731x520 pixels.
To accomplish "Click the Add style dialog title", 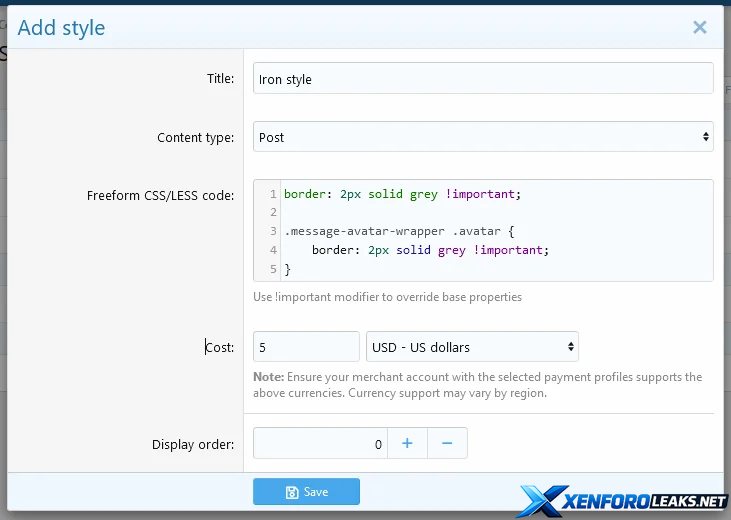I will [x=61, y=28].
